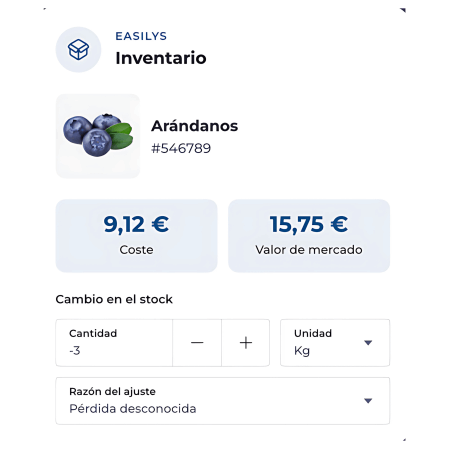Select the Cantidad input field
This screenshot has height=449, width=449.
[x=114, y=343]
